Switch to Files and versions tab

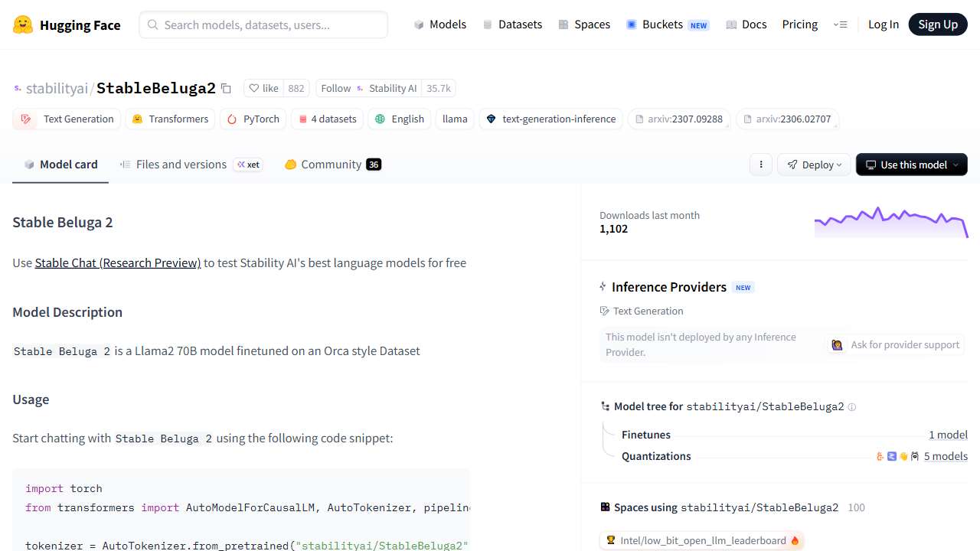[x=181, y=165]
